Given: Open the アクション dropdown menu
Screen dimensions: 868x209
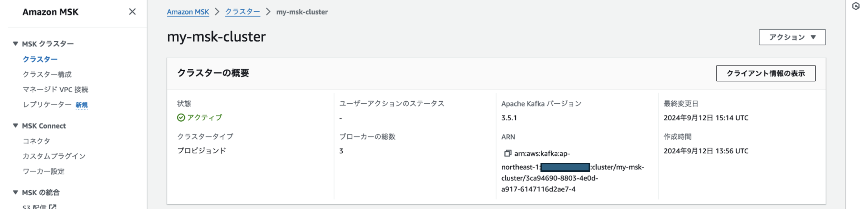Looking at the screenshot, I should point(792,37).
